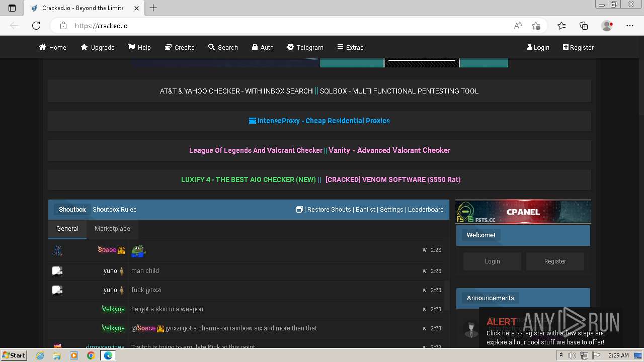Open Vanity Advanced Valorant Checker link

pyautogui.click(x=389, y=150)
